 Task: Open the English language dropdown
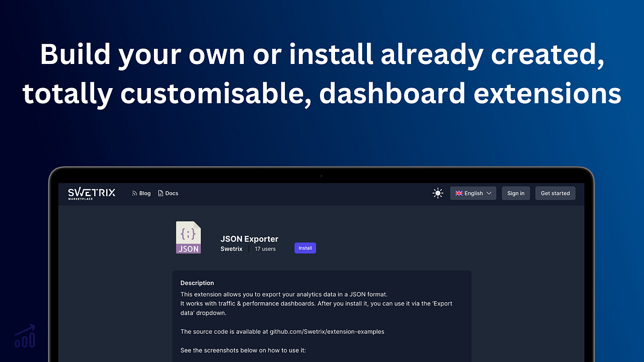[x=473, y=193]
